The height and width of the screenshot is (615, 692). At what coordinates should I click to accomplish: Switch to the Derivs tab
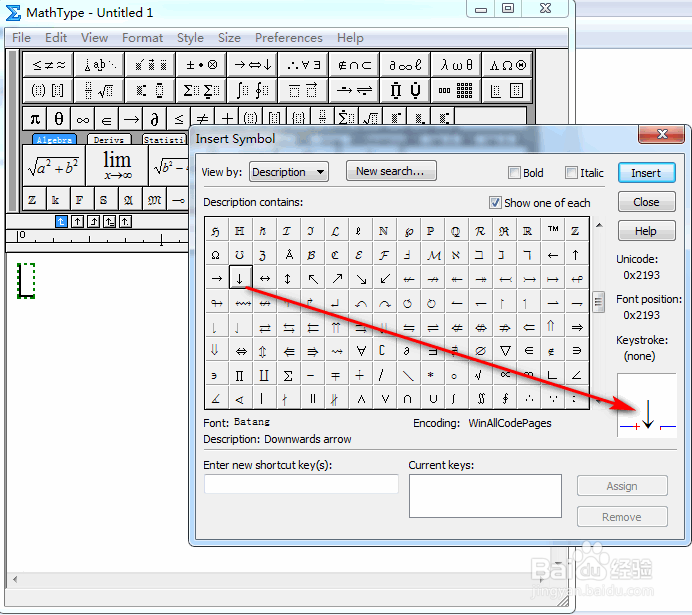(x=109, y=139)
